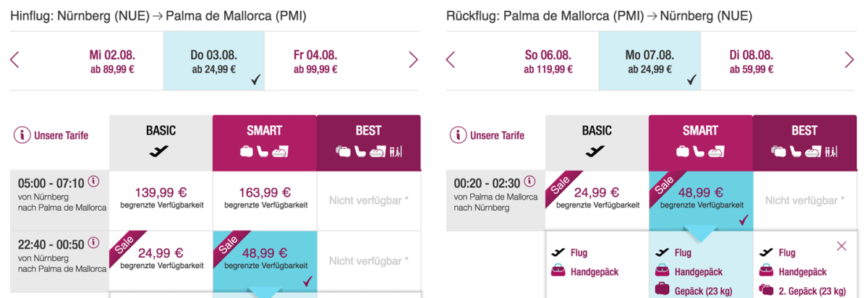The image size is (868, 298).
Task: Select return date So 06.08.
Action: (548, 61)
